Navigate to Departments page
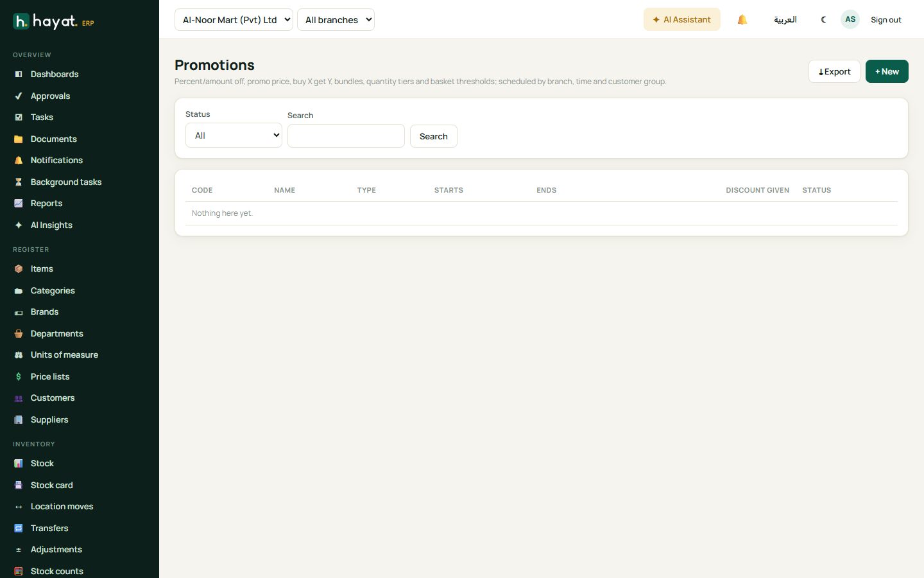This screenshot has height=578, width=924. (x=56, y=334)
